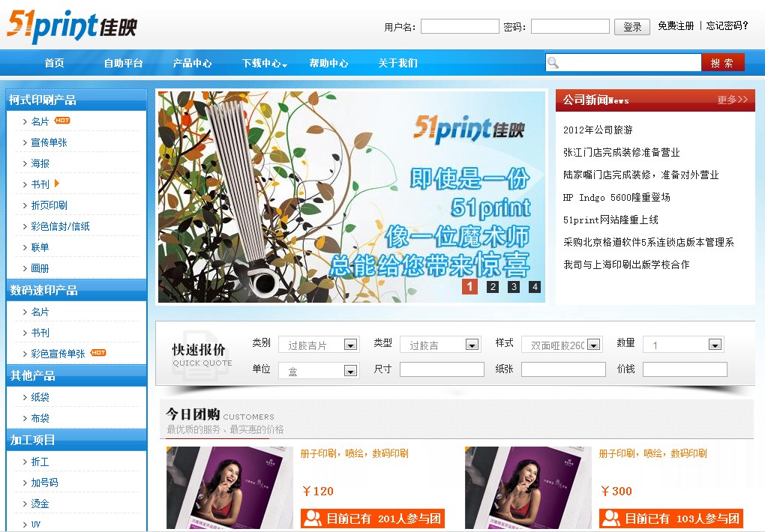Open 产品中心 in navigation bar
The width and height of the screenshot is (765, 532).
[192, 63]
